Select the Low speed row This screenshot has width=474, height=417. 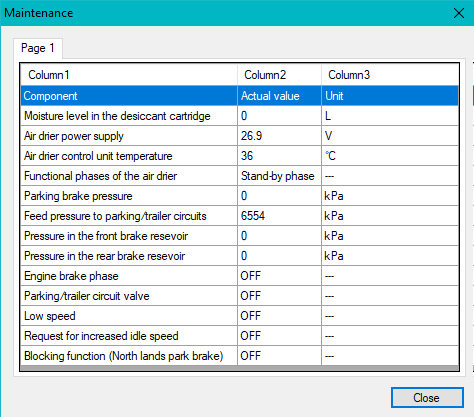coord(240,316)
